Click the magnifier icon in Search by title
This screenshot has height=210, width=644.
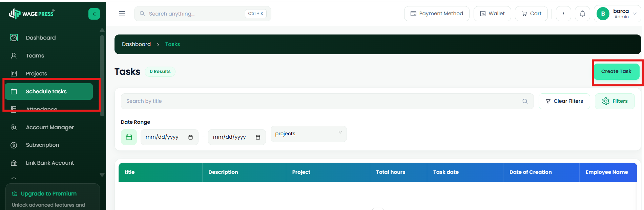tap(525, 101)
